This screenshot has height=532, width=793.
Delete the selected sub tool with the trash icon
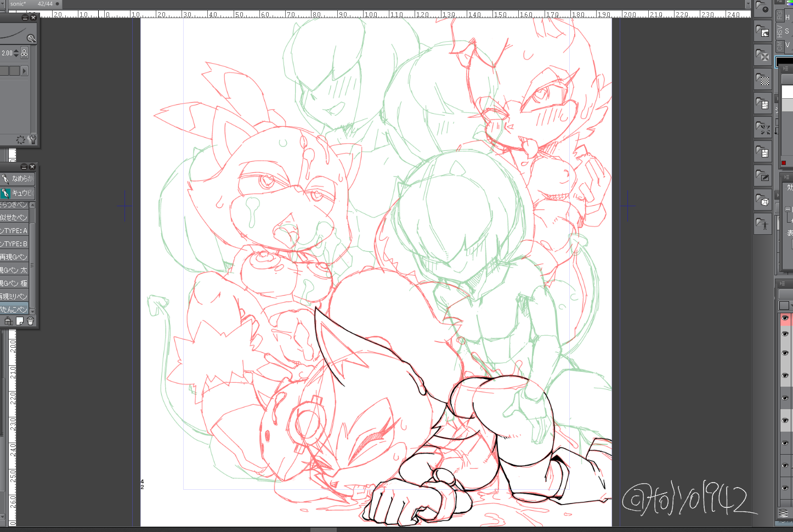click(31, 321)
